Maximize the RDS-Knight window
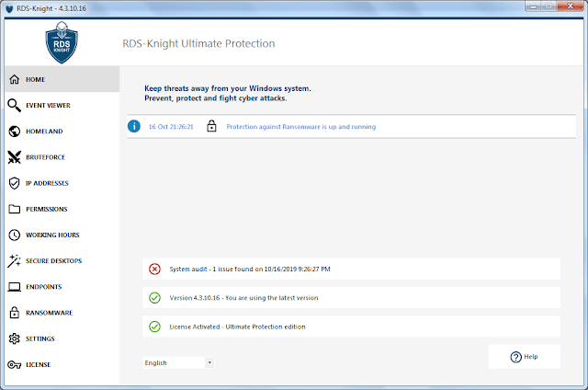The height and width of the screenshot is (390, 588). [548, 6]
